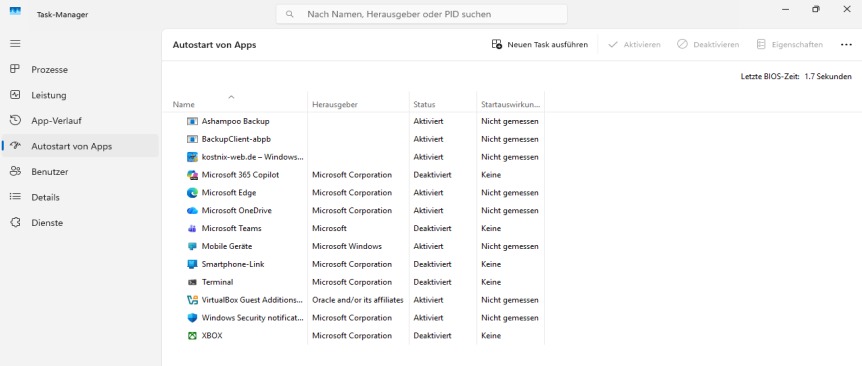Click the Microsoft OneDrive cloud icon
The height and width of the screenshot is (366, 862).
(x=192, y=210)
